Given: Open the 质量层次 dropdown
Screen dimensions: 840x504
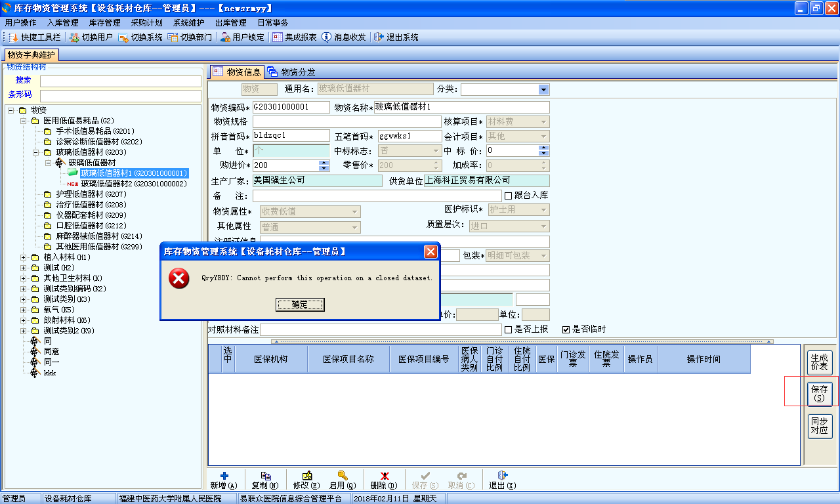Looking at the screenshot, I should (543, 226).
